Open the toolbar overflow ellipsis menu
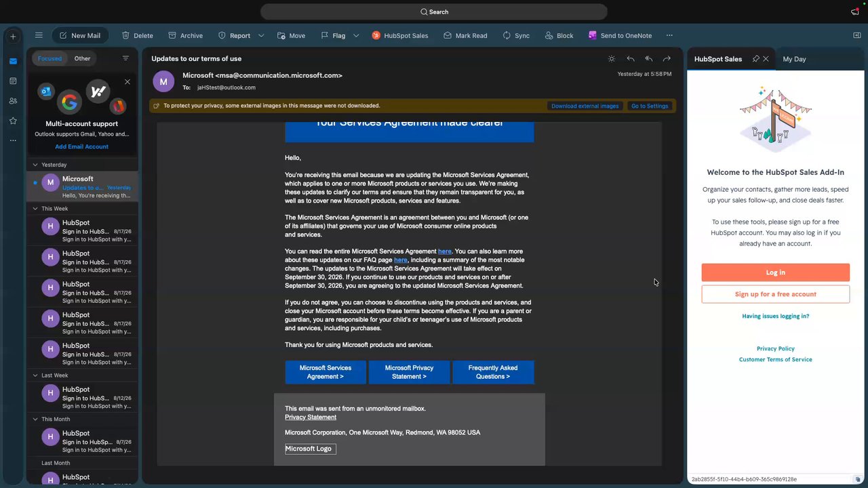The image size is (868, 488). click(669, 35)
